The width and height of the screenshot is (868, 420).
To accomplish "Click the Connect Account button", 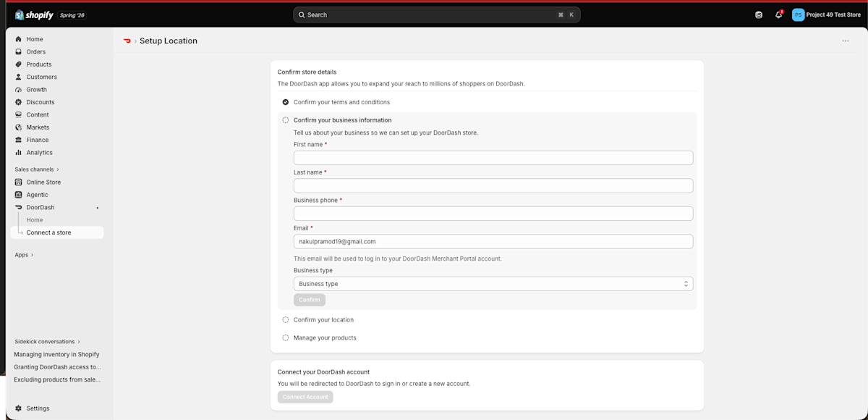I will (305, 397).
